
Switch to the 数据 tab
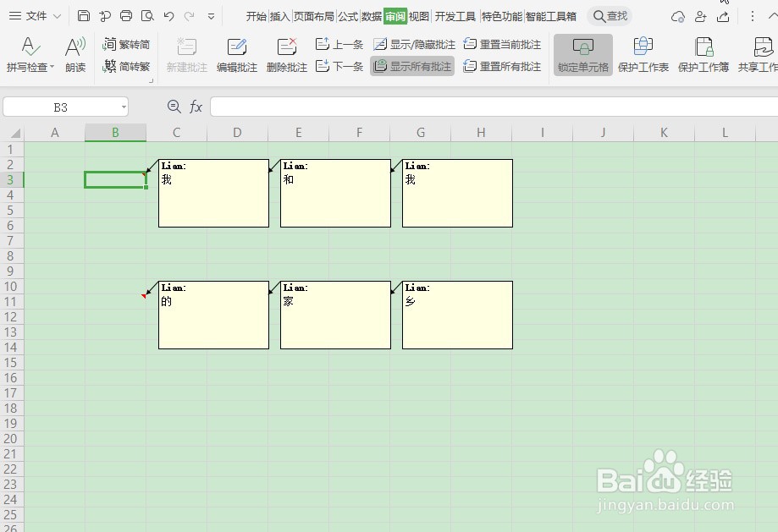(x=371, y=16)
